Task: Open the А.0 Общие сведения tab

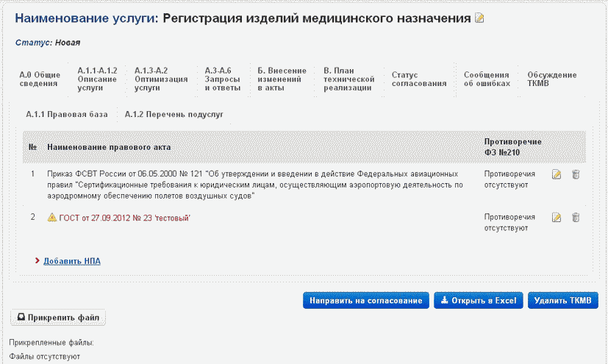Action: (39, 79)
